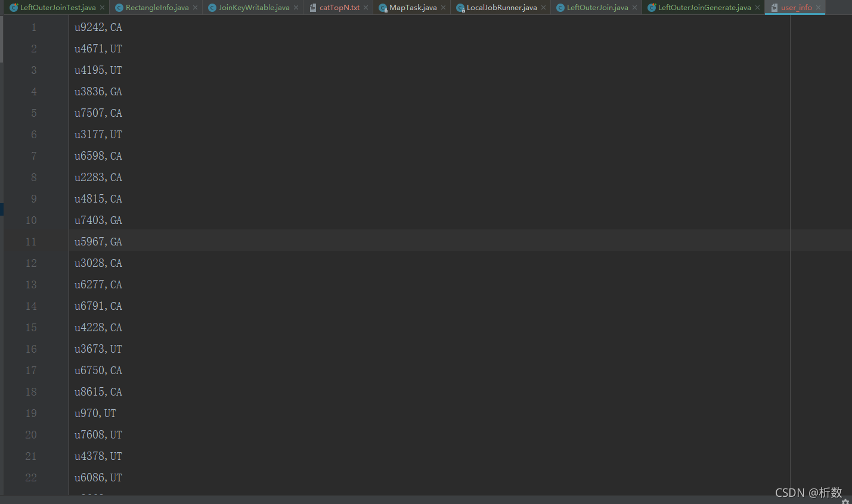Place cursor on line 'u6791, CA'
The image size is (852, 504).
(98, 306)
